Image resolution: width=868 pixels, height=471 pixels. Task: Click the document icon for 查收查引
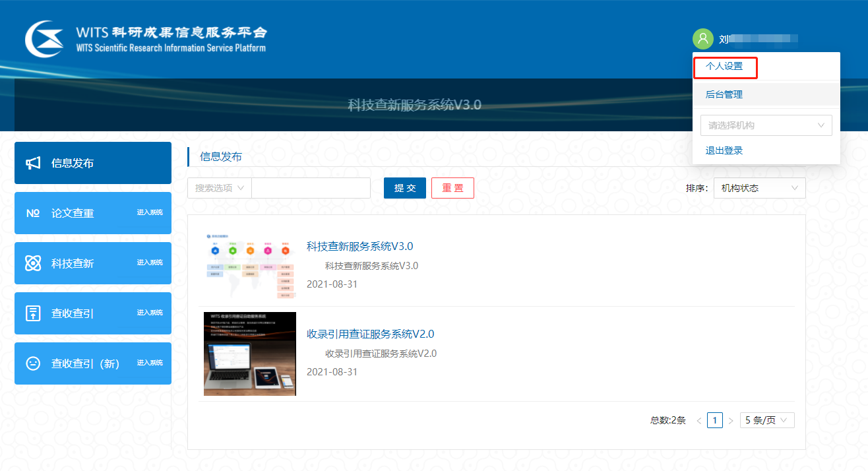(x=33, y=313)
